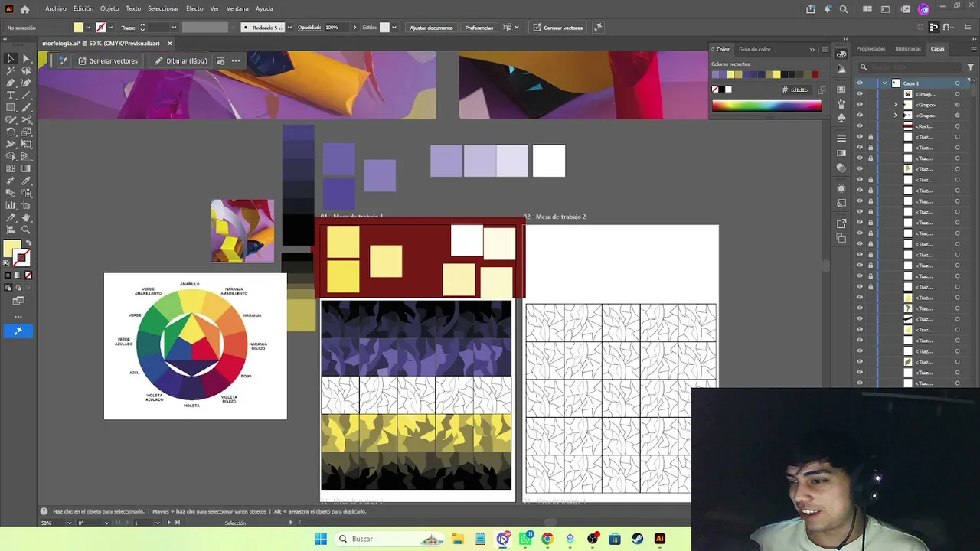The width and height of the screenshot is (980, 551).
Task: Activate the Type tool
Action: coord(11,95)
